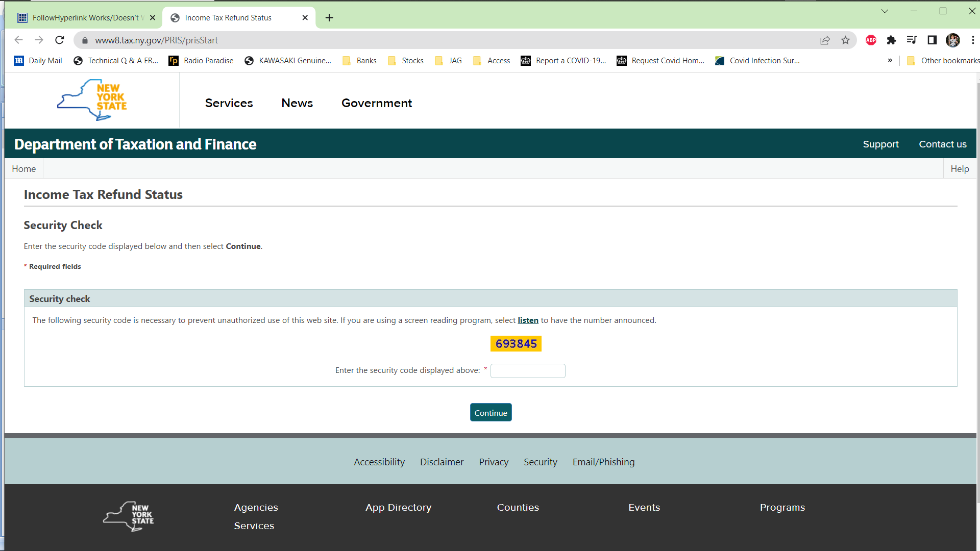Click the browser reload page icon
980x551 pixels.
pyautogui.click(x=60, y=40)
